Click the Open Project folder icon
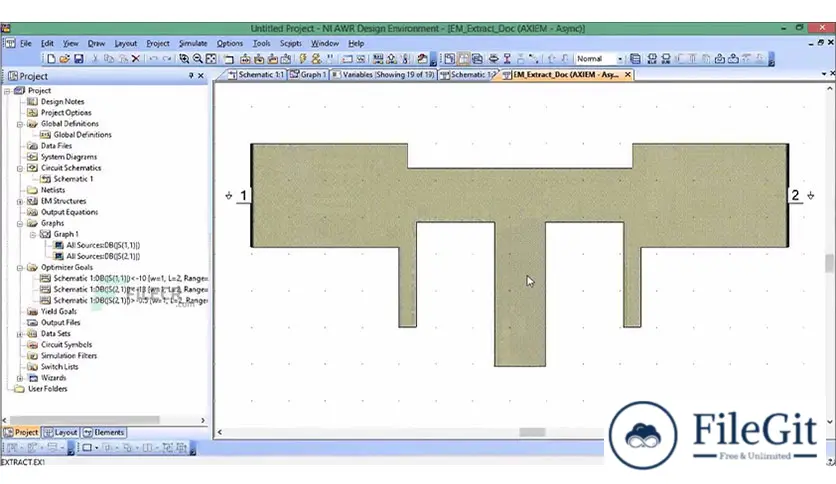836x484 pixels. [x=65, y=59]
